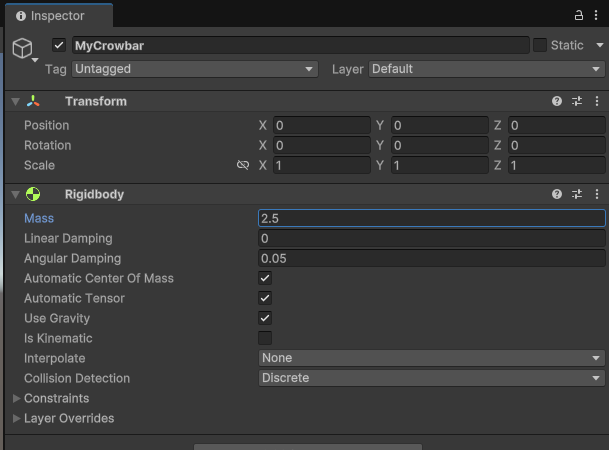Viewport: 609px width, 450px height.
Task: Open the Static flags dropdown arrow
Action: (600, 45)
